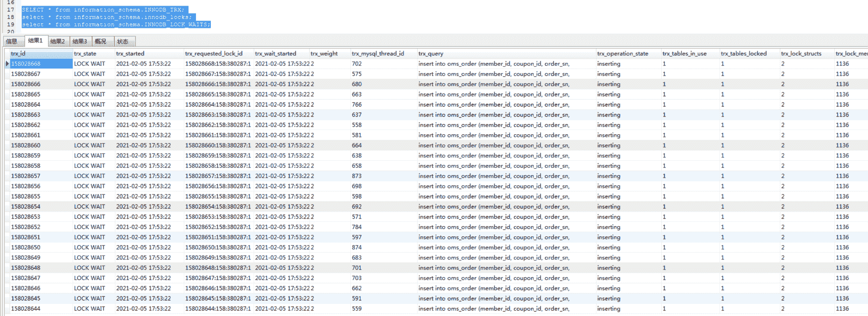Click the trx_started column header
Image resolution: width=868 pixels, height=316 pixels.
[149, 54]
